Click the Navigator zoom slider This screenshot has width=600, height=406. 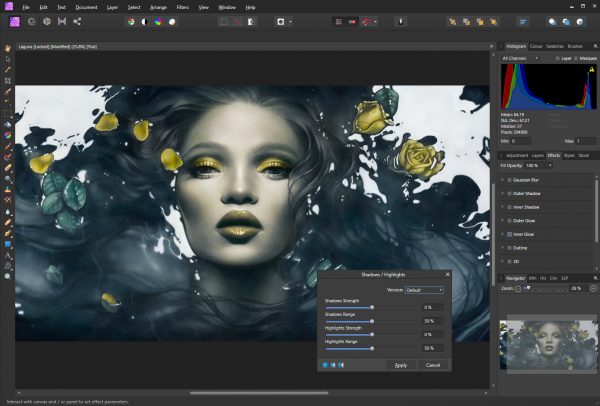[x=546, y=289]
